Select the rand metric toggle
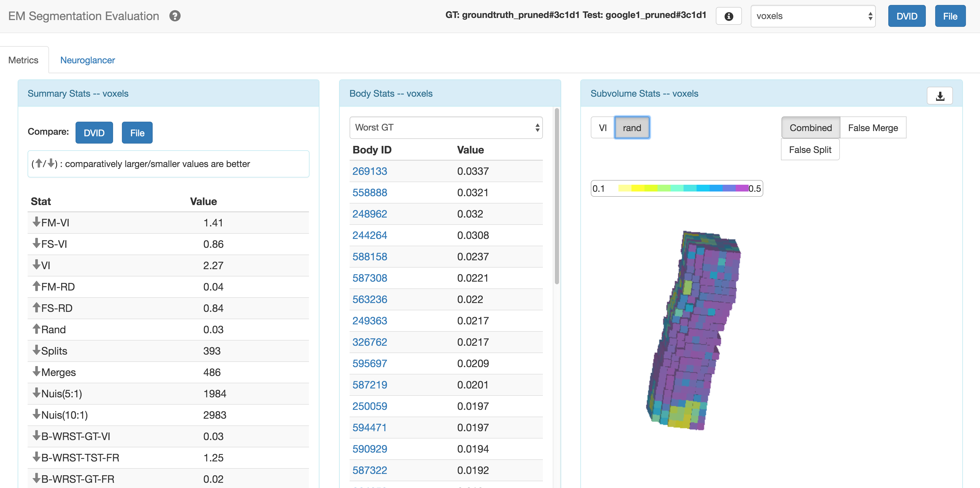The height and width of the screenshot is (488, 980). click(631, 128)
